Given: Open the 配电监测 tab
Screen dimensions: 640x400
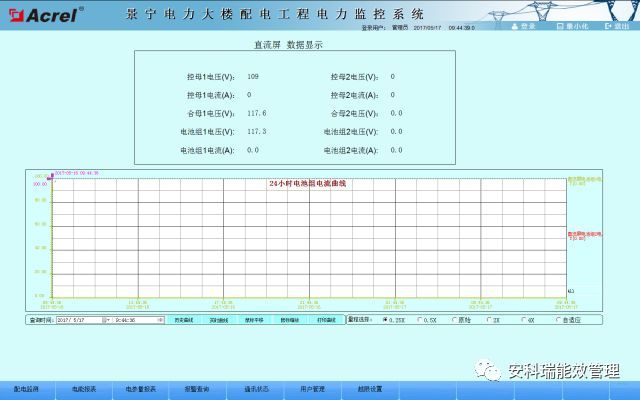Looking at the screenshot, I should click(26, 387).
